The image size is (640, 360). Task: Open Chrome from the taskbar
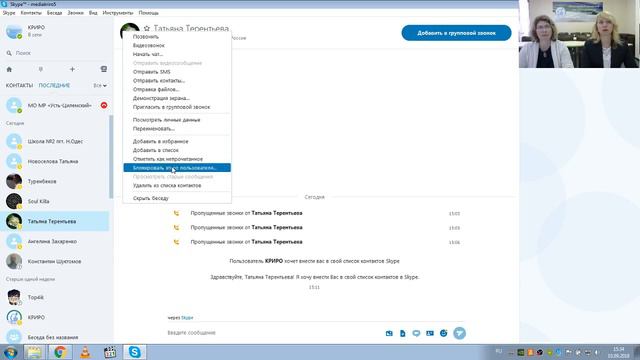[x=60, y=352]
